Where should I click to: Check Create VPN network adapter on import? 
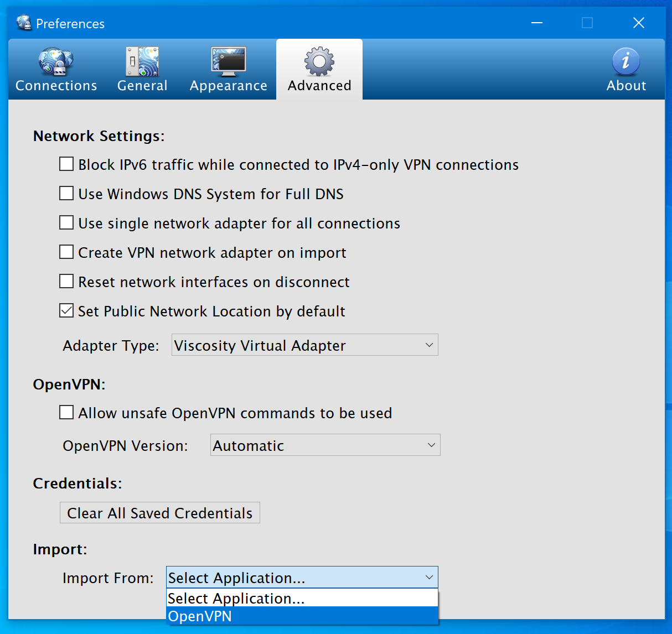tap(66, 252)
